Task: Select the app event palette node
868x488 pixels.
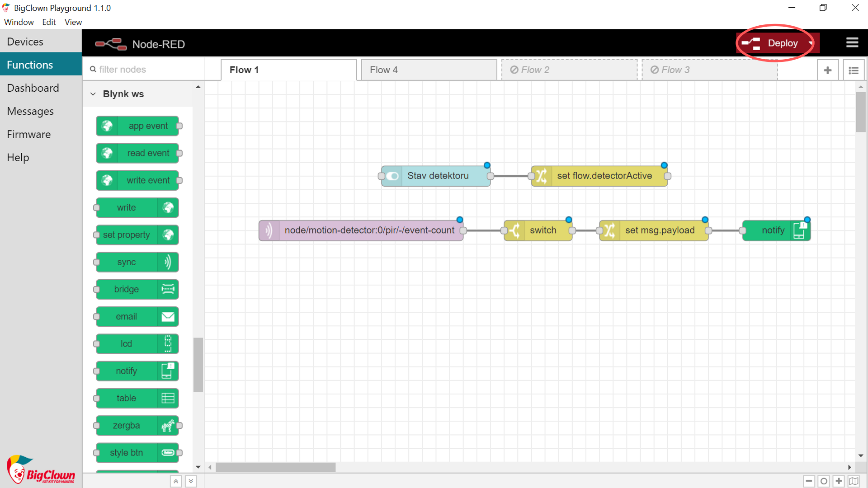Action: (137, 126)
